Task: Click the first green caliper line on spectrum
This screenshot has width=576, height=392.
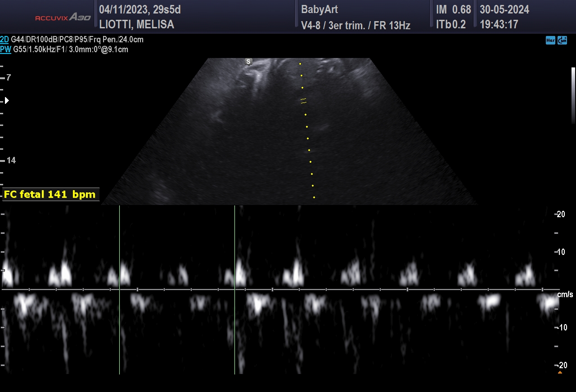Action: click(119, 290)
